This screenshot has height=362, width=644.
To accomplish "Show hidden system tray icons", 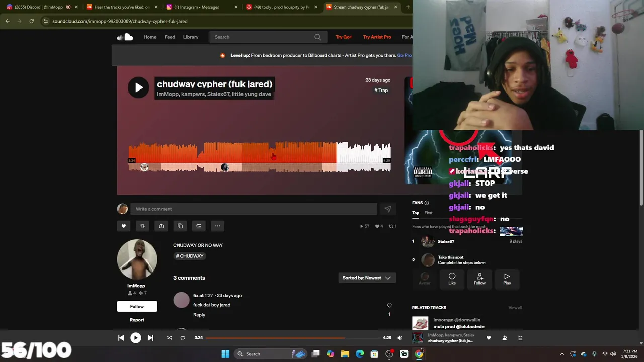I will pos(562,354).
